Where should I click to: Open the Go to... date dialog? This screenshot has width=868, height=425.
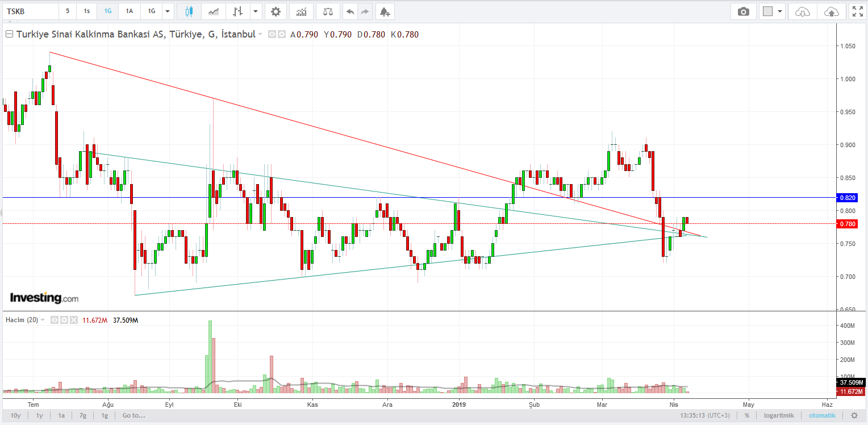[x=133, y=415]
